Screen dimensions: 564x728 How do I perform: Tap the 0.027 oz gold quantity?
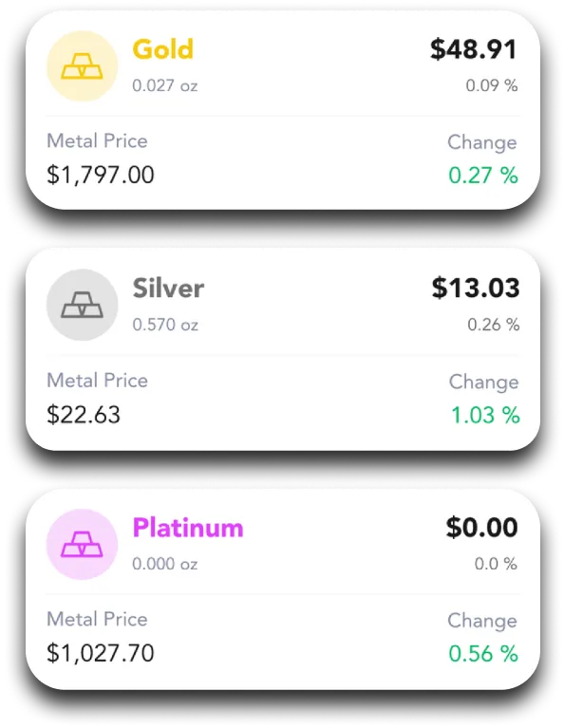(165, 85)
